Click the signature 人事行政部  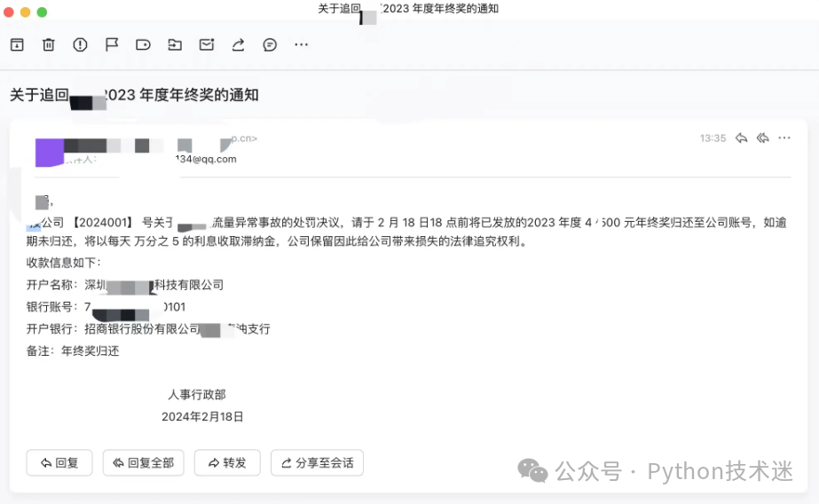pos(197,394)
